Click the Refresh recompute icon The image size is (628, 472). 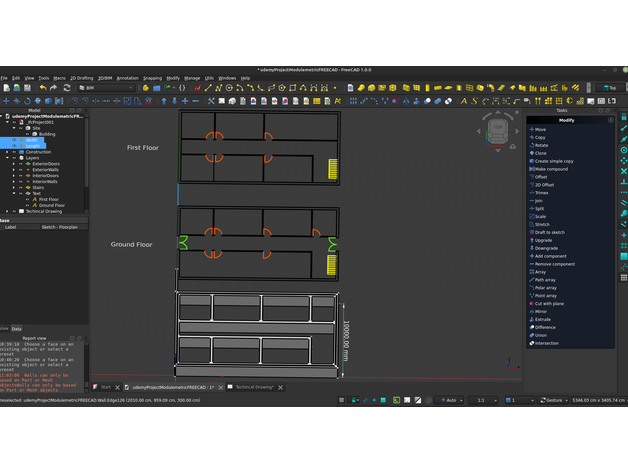coord(67,88)
